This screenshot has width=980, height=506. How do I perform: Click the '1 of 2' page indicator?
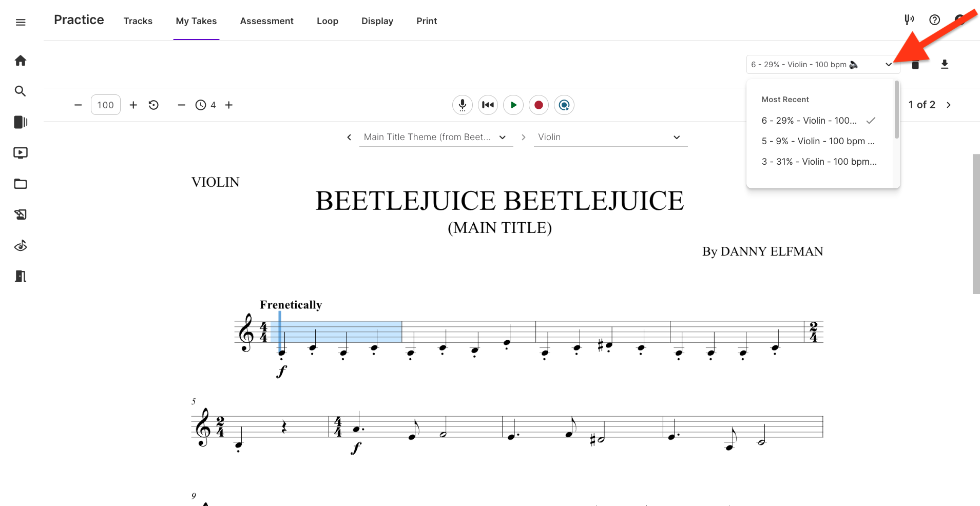tap(922, 105)
